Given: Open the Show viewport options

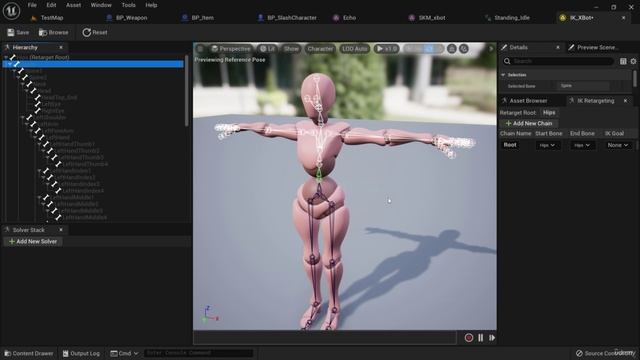Looking at the screenshot, I should (x=291, y=49).
